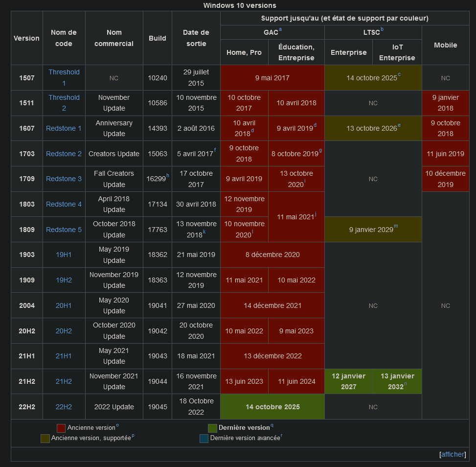Open footnote b beside LTSC header
This screenshot has height=467, width=476.
[382, 30]
